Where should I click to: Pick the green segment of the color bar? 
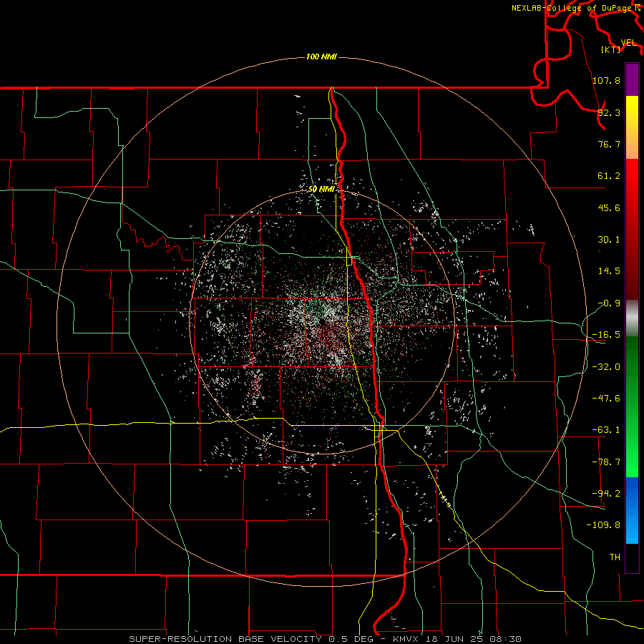pyautogui.click(x=632, y=406)
